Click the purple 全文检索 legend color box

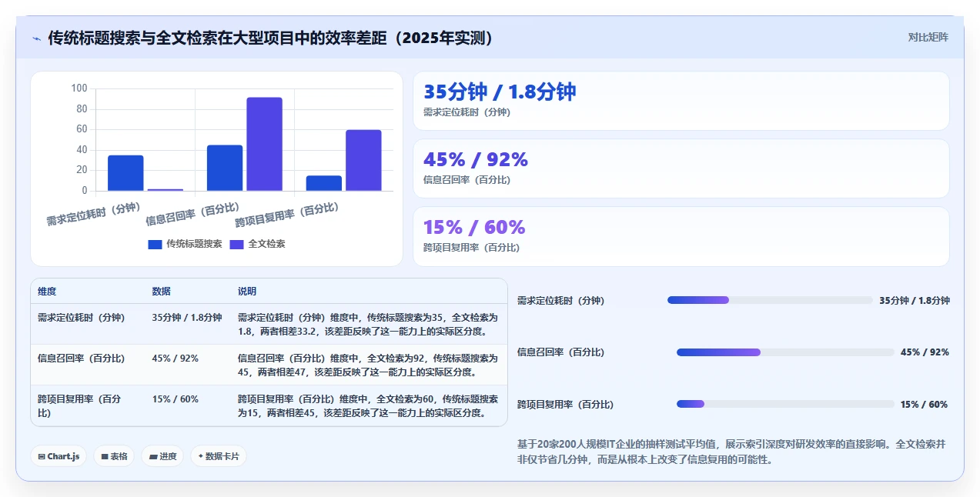[x=236, y=245]
